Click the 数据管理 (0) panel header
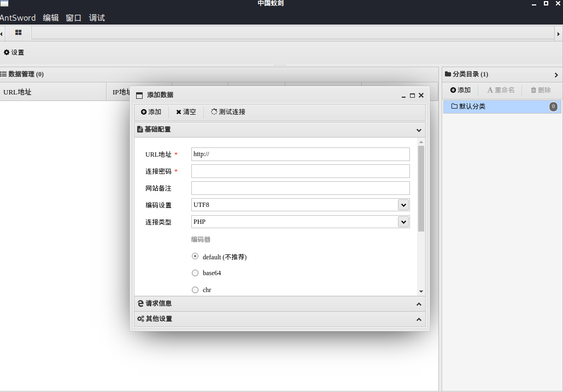 (219, 74)
